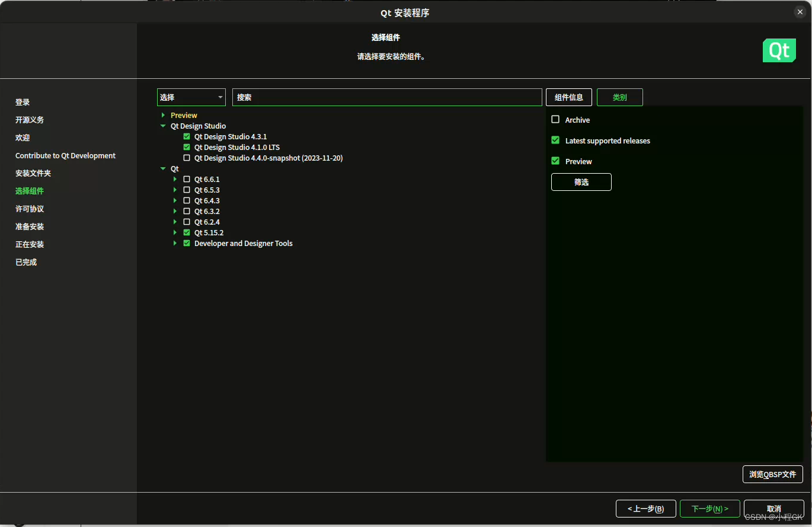Select the 登录 step in sidebar
Screen dimensions: 812x527
(23, 102)
